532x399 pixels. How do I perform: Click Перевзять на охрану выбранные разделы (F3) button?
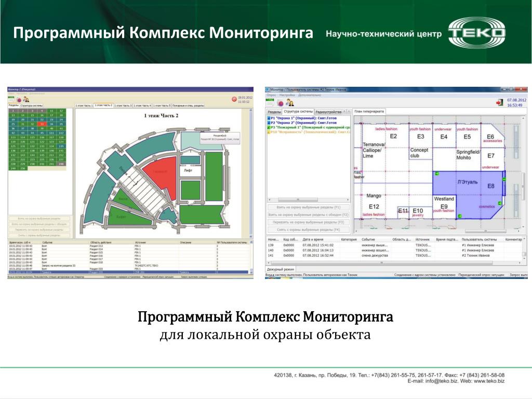(309, 222)
